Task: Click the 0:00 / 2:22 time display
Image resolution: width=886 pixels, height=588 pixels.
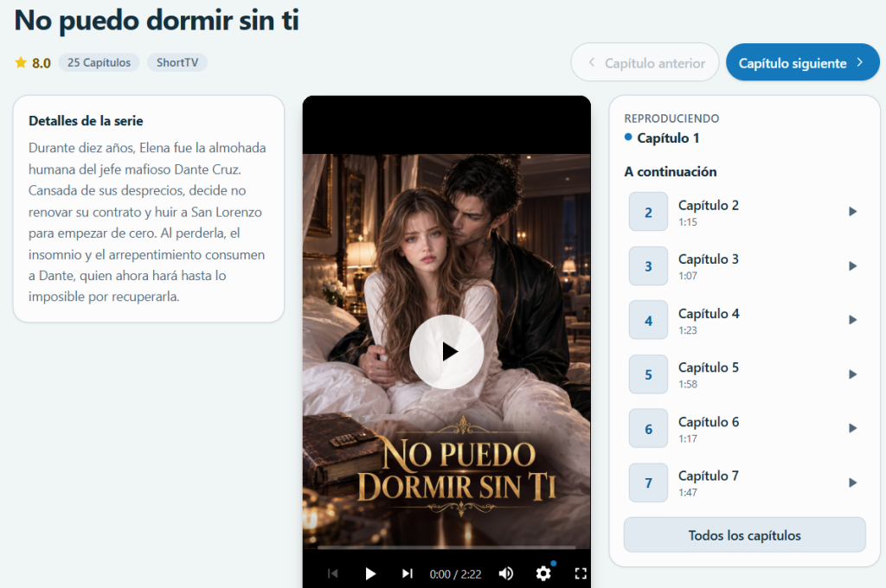Action: point(455,574)
